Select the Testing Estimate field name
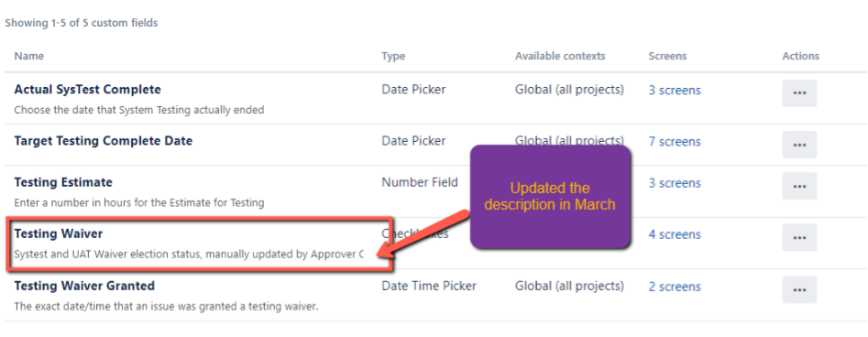Image resolution: width=868 pixels, height=337 pixels. 63,182
